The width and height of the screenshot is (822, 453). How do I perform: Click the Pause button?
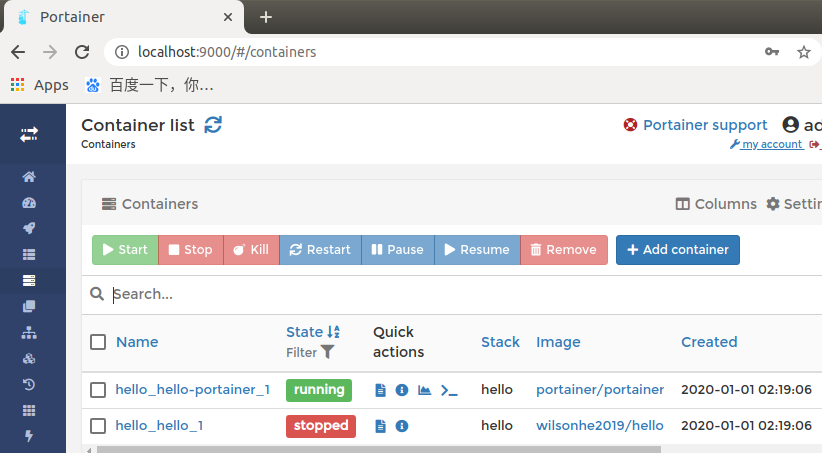click(398, 250)
